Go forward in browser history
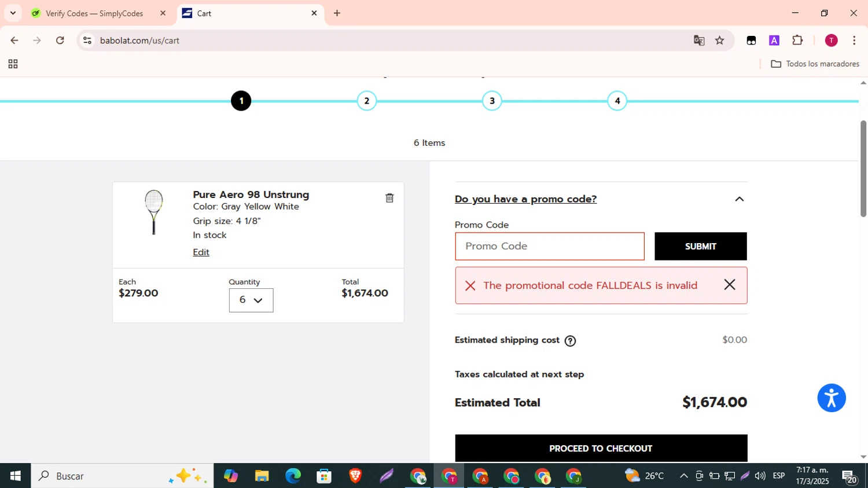The height and width of the screenshot is (488, 868). point(37,41)
